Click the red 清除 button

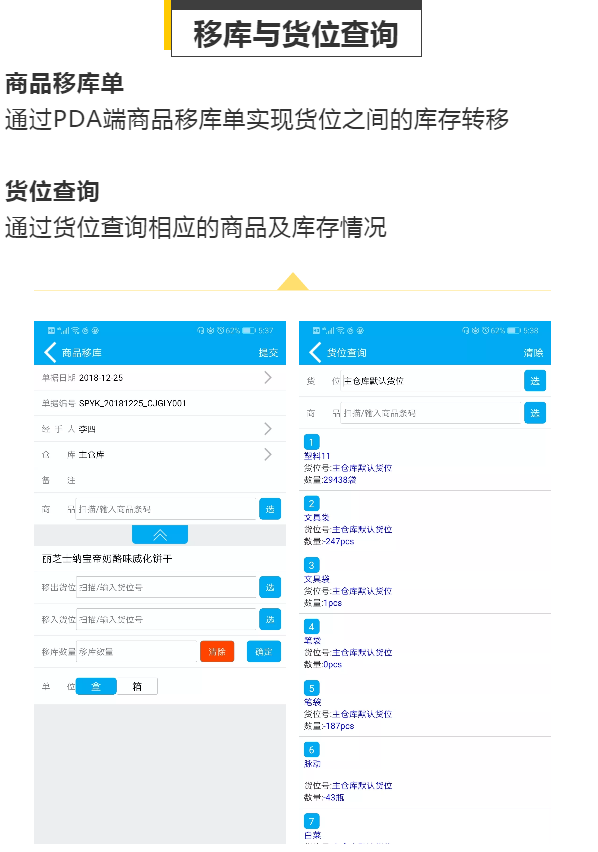pos(217,651)
